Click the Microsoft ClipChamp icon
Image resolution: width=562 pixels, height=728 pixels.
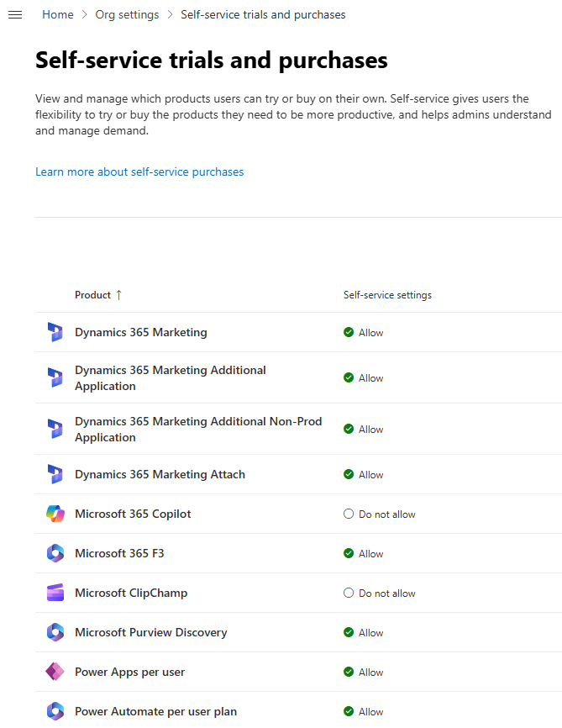(x=55, y=593)
